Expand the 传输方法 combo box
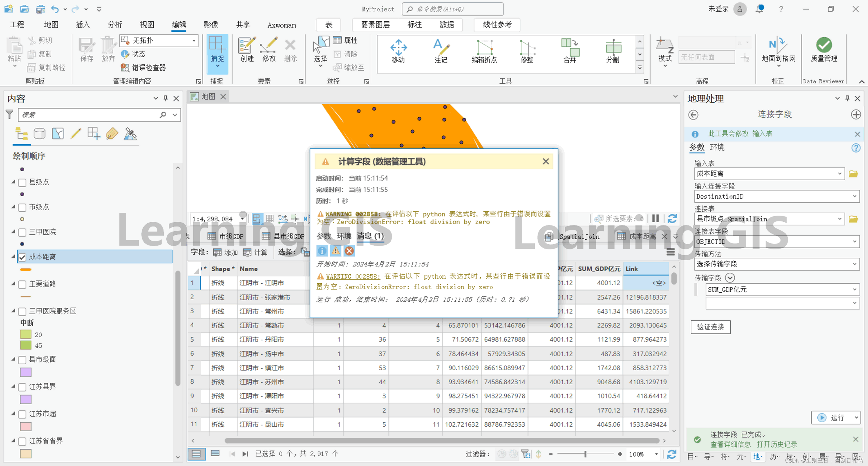The height and width of the screenshot is (466, 868). pyautogui.click(x=854, y=264)
